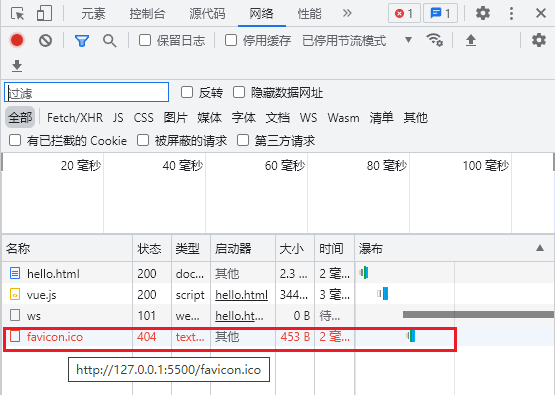Filter requests by 清单

pyautogui.click(x=381, y=118)
